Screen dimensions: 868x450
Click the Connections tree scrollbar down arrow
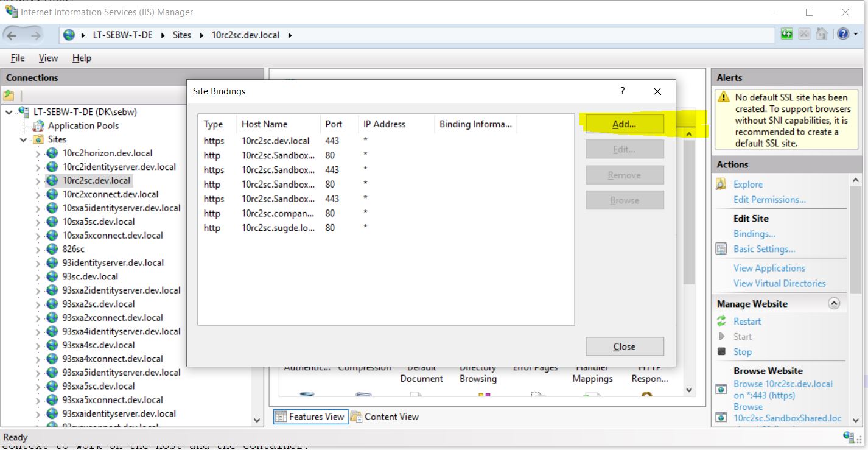(x=257, y=420)
